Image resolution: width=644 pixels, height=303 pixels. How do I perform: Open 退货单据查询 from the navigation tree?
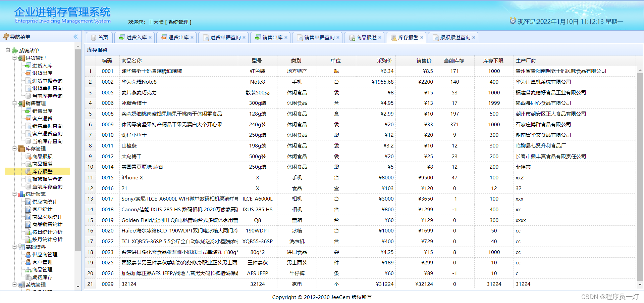pyautogui.click(x=47, y=88)
